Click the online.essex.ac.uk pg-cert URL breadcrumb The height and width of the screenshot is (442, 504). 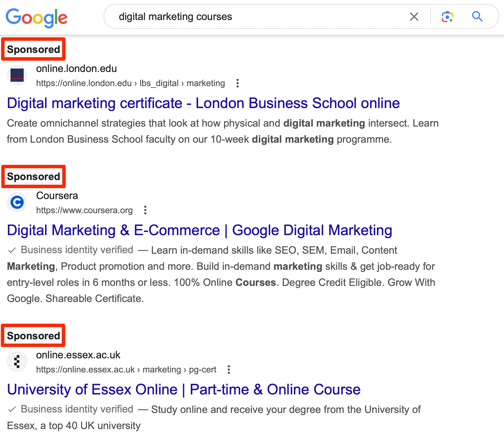[x=126, y=370]
